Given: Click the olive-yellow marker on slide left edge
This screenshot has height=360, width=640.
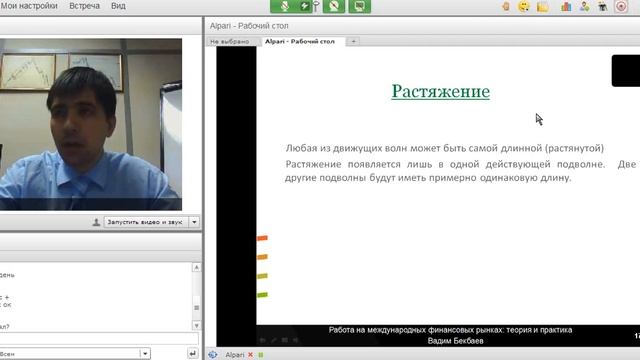Looking at the screenshot, I should point(262,276).
